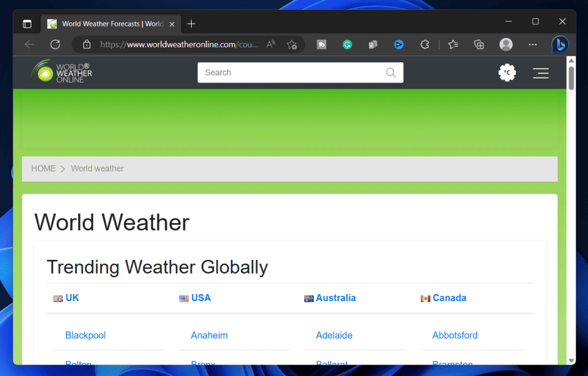The height and width of the screenshot is (376, 588).
Task: Open browser Collections
Action: pos(478,45)
